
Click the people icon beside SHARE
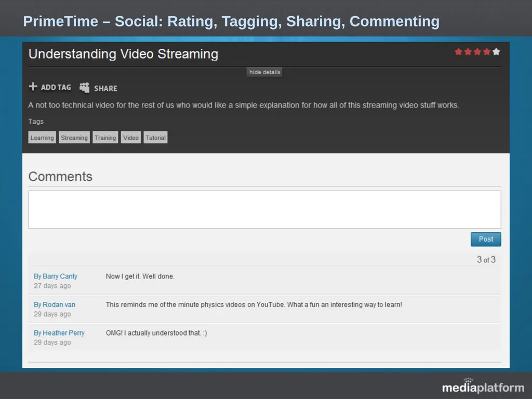pyautogui.click(x=84, y=87)
